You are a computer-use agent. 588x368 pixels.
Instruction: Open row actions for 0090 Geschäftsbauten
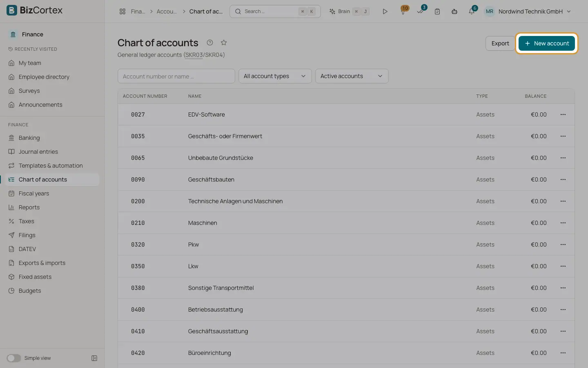tap(563, 180)
